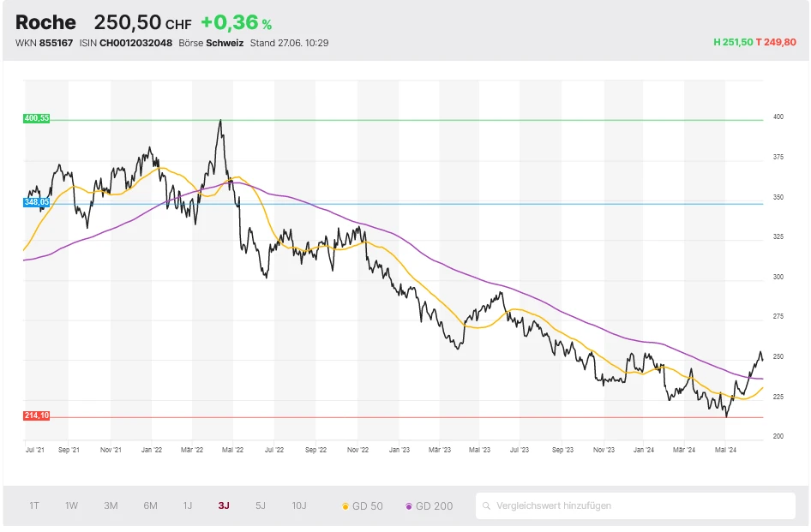The height and width of the screenshot is (532, 811).
Task: Select the 1T time range
Action: tap(34, 505)
